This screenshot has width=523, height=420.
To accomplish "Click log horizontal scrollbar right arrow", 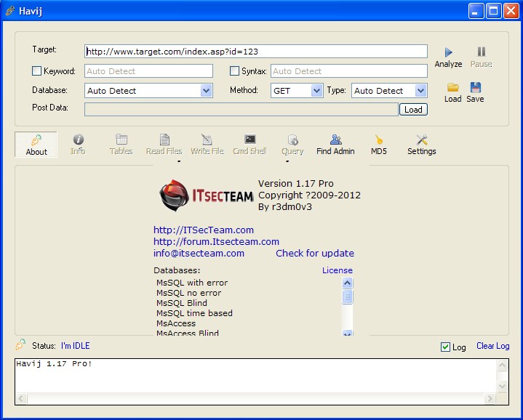I will point(490,398).
